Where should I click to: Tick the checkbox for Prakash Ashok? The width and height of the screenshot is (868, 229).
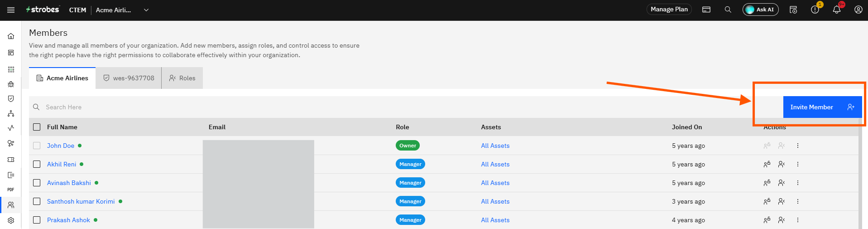(x=37, y=220)
